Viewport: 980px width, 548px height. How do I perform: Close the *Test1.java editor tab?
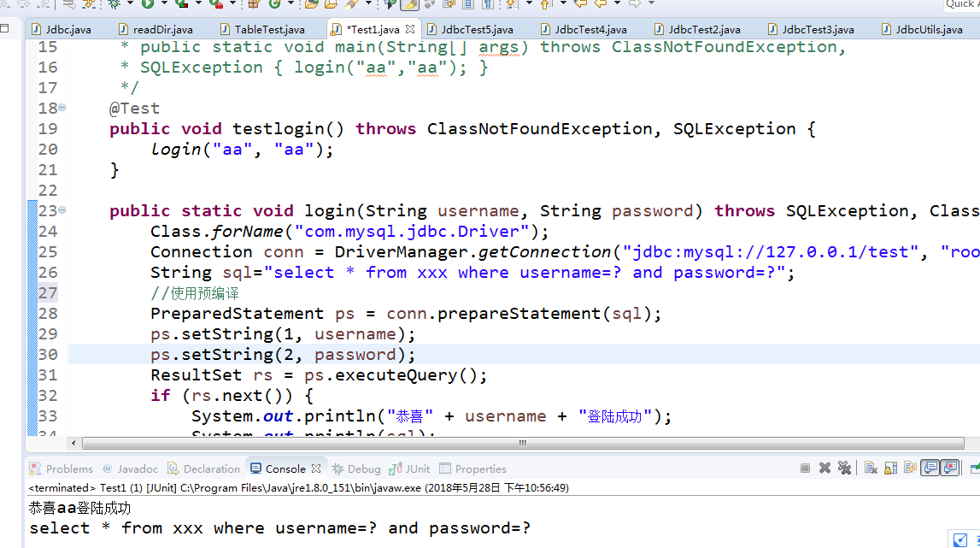(410, 29)
